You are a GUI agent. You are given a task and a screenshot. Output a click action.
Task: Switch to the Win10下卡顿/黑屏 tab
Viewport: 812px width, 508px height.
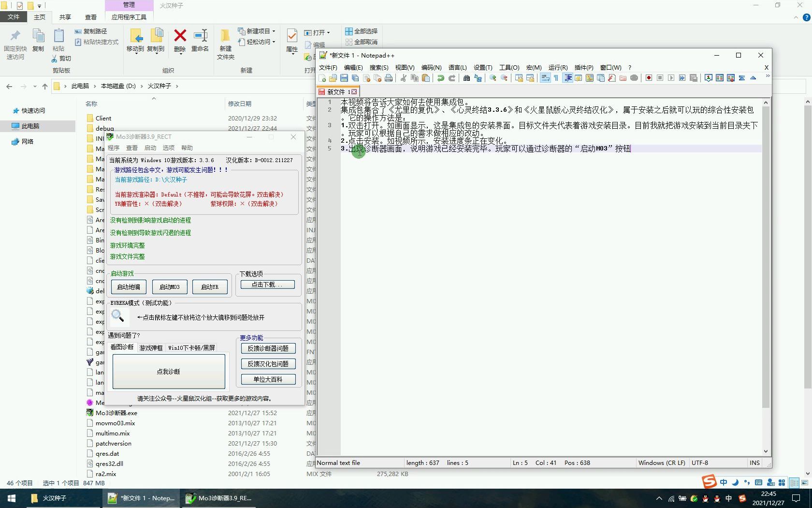191,348
